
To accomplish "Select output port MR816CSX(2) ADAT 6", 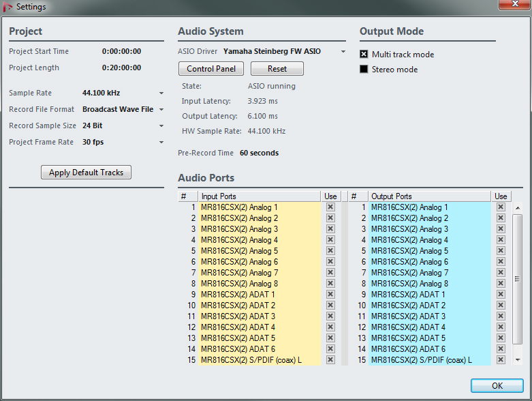I will pos(430,349).
